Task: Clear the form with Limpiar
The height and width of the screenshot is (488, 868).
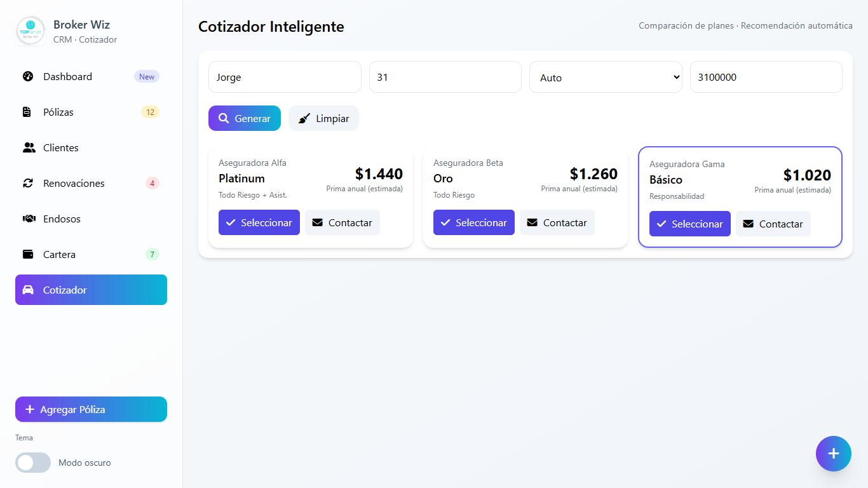Action: click(x=323, y=119)
